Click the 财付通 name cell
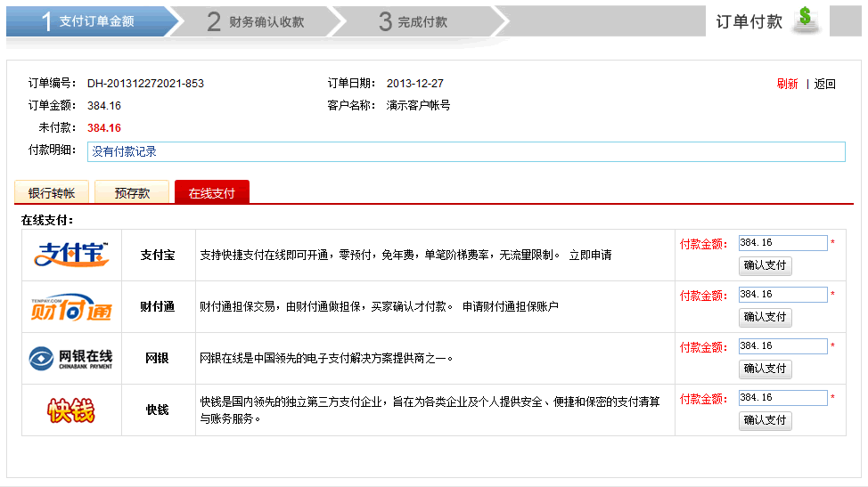The width and height of the screenshot is (868, 487). (x=158, y=306)
